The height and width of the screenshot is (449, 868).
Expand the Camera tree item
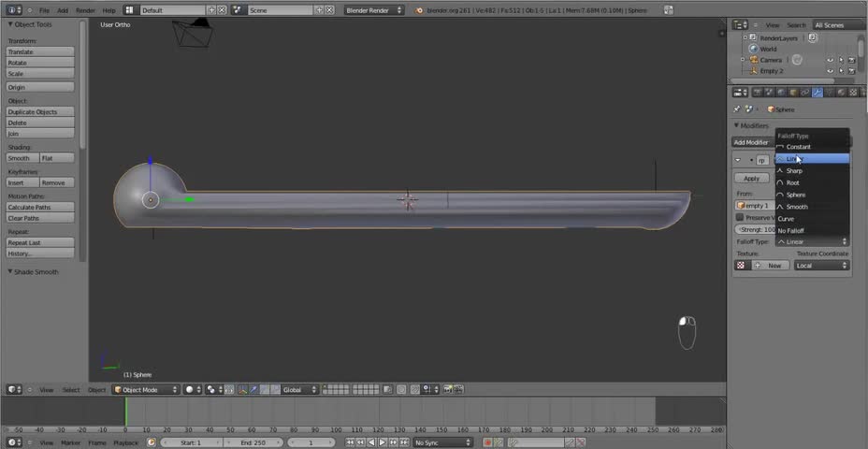[743, 60]
